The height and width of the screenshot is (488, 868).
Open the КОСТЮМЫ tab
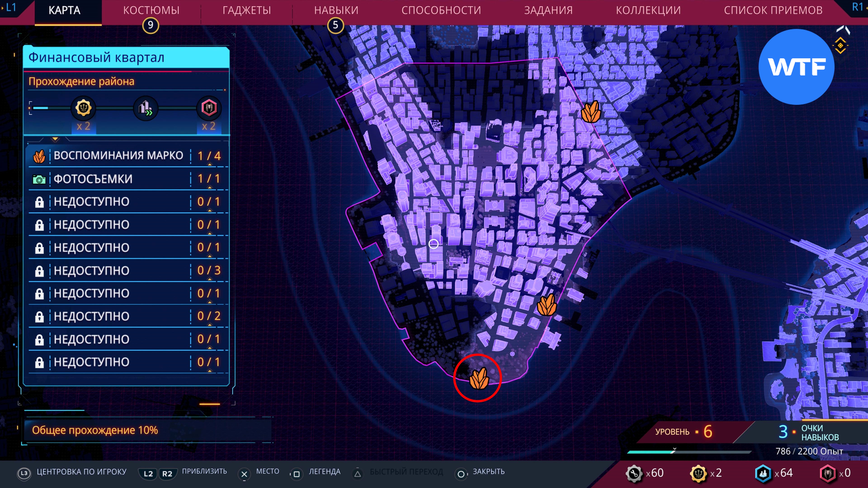click(151, 10)
